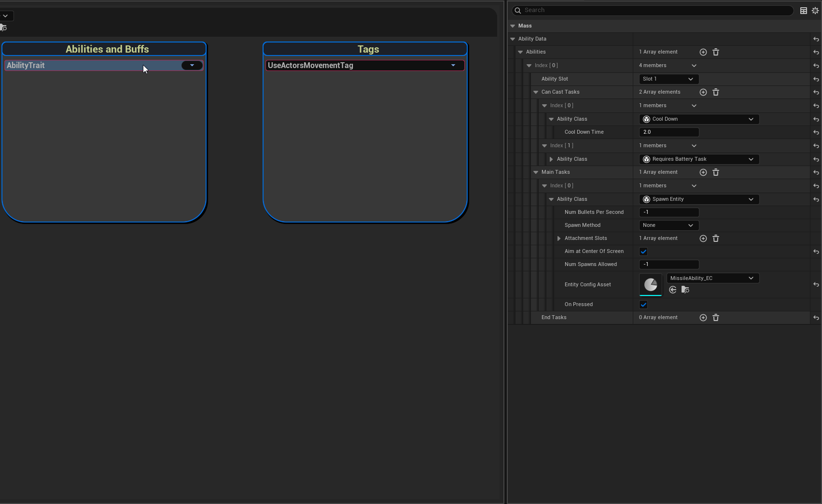Empty the Can Cast Tasks array
This screenshot has height=504, width=822.
point(716,92)
